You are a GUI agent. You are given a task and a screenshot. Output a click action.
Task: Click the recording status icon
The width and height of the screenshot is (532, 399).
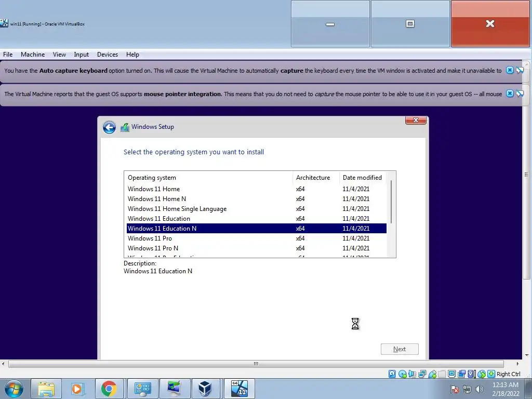pos(461,374)
